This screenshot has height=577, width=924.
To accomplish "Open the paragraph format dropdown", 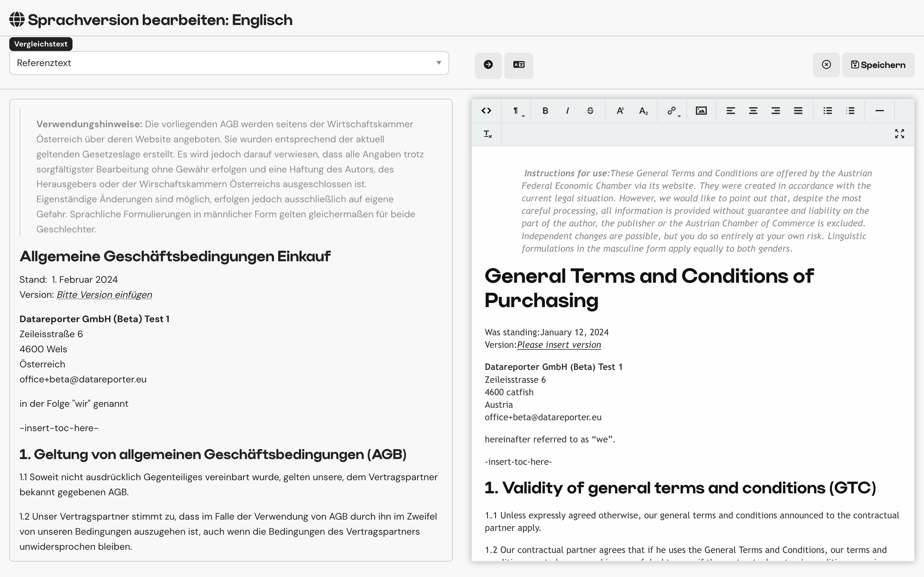I will tap(517, 111).
